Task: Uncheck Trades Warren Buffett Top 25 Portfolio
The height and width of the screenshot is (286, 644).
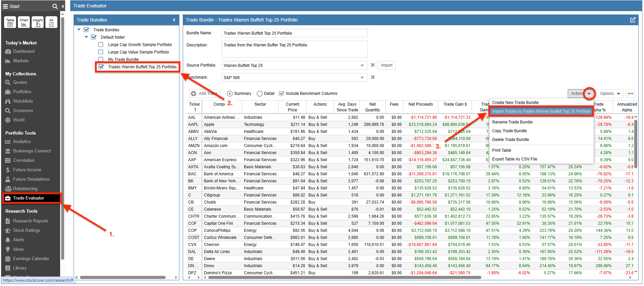Action: click(101, 67)
